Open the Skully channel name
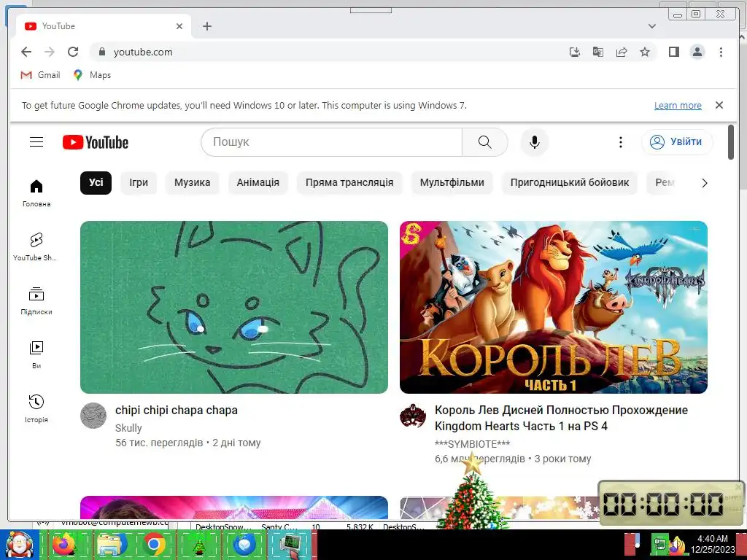This screenshot has width=747, height=560. 128,427
